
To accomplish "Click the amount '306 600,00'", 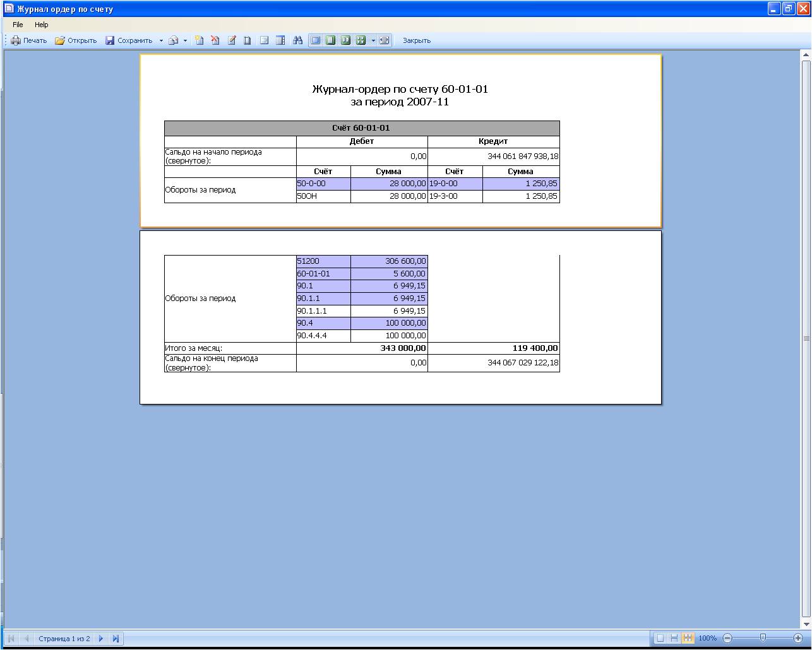I will tap(389, 261).
